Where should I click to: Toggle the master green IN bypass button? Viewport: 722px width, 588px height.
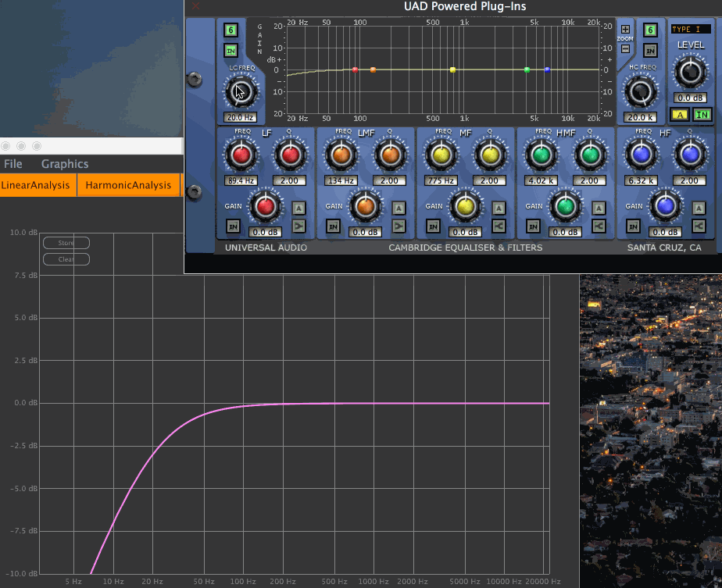pos(702,115)
